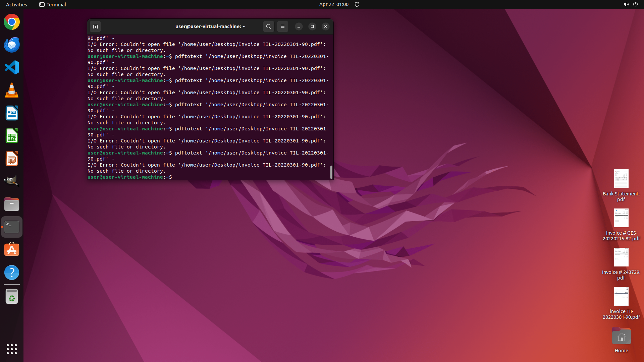Click the Activities button
Screen dimensions: 644x362
coord(16,4)
